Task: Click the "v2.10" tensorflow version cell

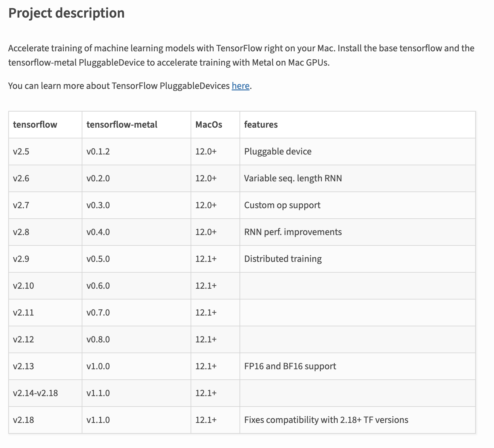Action: pos(24,286)
